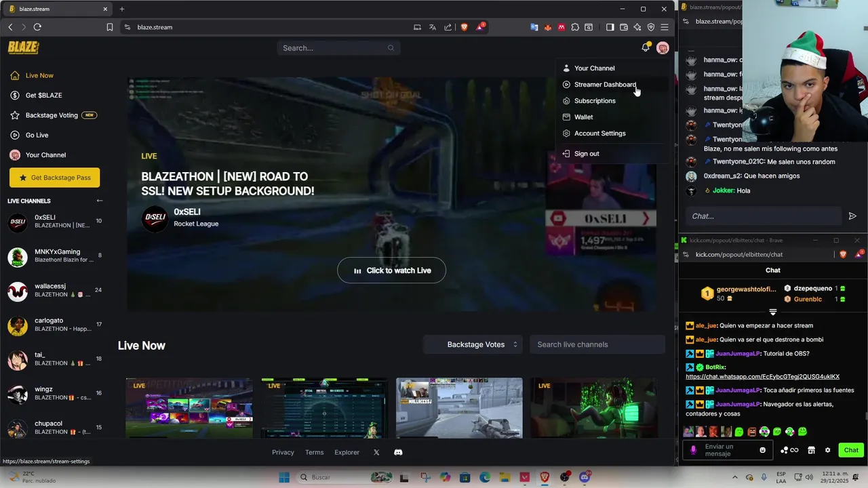Screen dimensions: 868x488
Task: Open the browser hamburger menu
Action: coord(665,27)
